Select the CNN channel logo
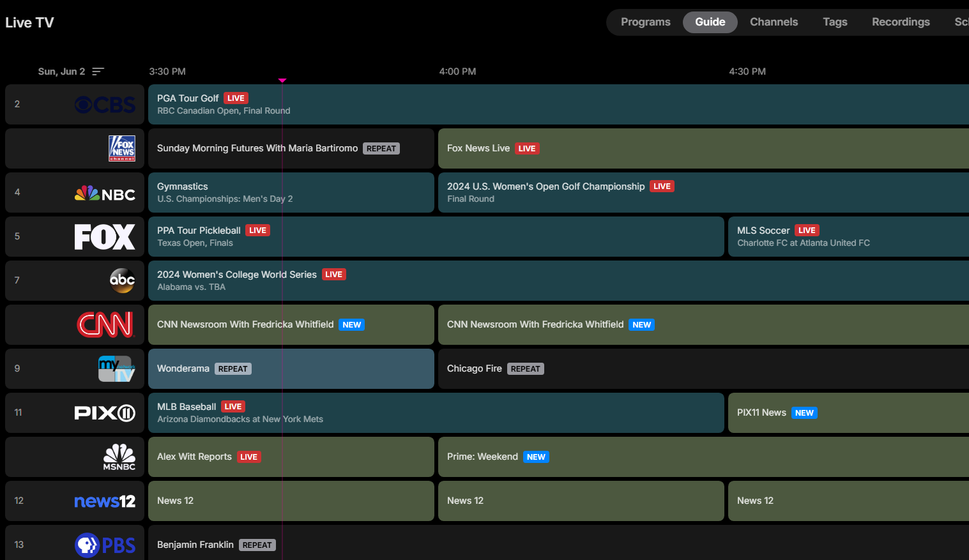 coord(104,324)
